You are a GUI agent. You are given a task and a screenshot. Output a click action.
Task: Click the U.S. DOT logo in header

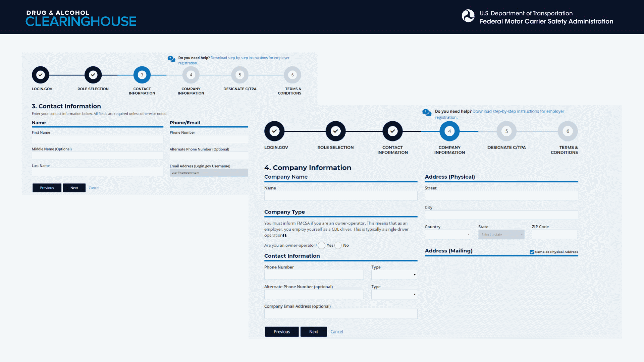[468, 16]
